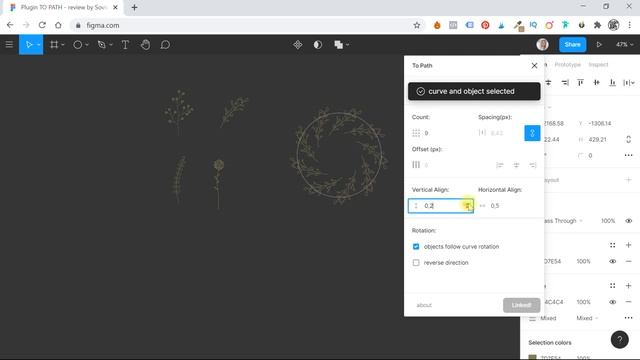Viewport: 640px width, 360px height.
Task: Add a new stroke with plus icon
Action: click(x=629, y=286)
